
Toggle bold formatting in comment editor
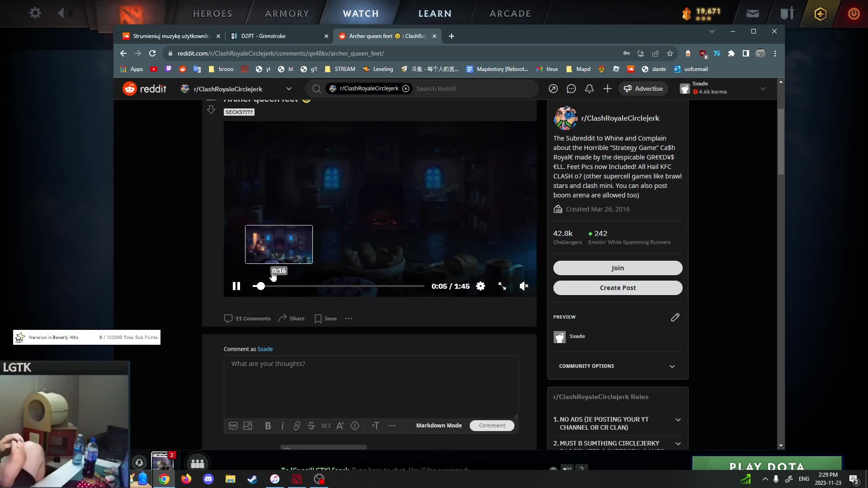[268, 426]
